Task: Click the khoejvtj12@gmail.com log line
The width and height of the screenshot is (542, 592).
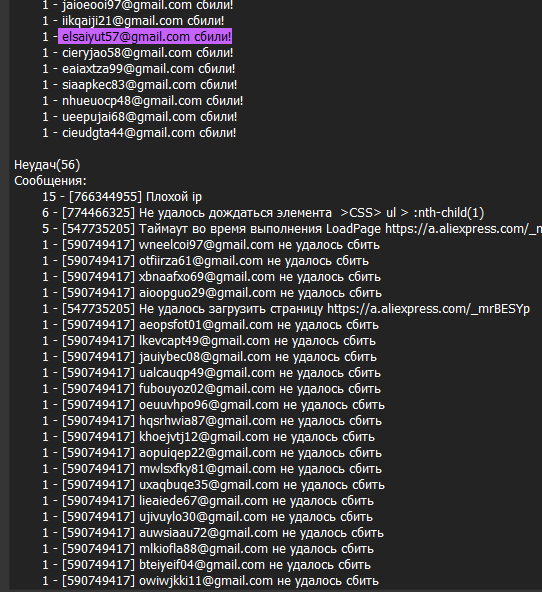Action: pos(208,437)
